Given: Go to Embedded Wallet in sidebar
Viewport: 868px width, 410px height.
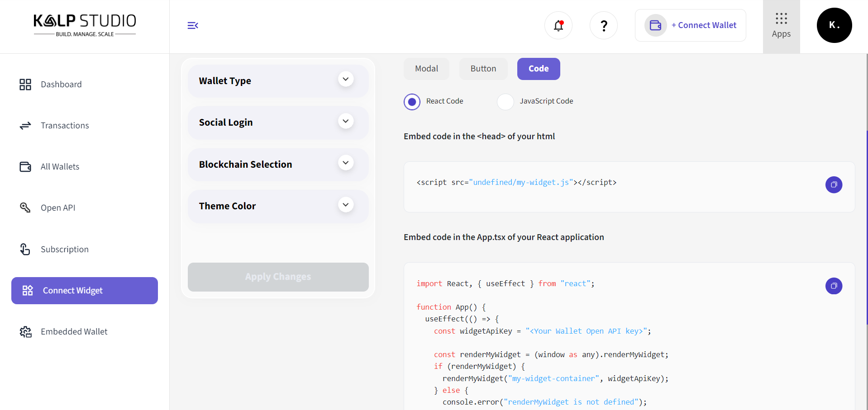Looking at the screenshot, I should click(x=74, y=332).
